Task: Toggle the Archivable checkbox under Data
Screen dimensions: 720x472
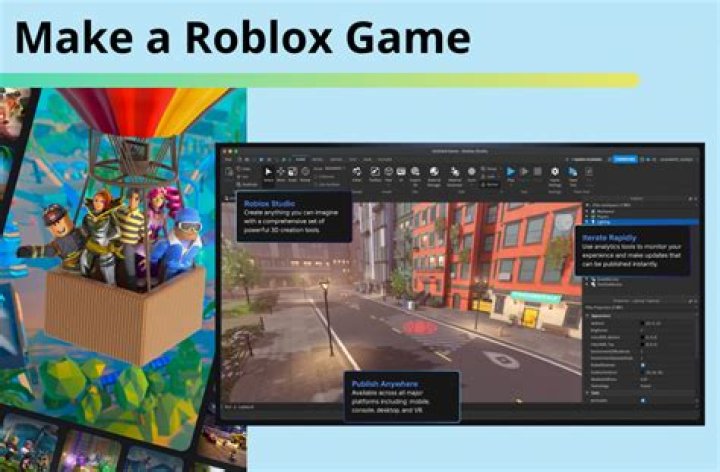Action: (642, 400)
